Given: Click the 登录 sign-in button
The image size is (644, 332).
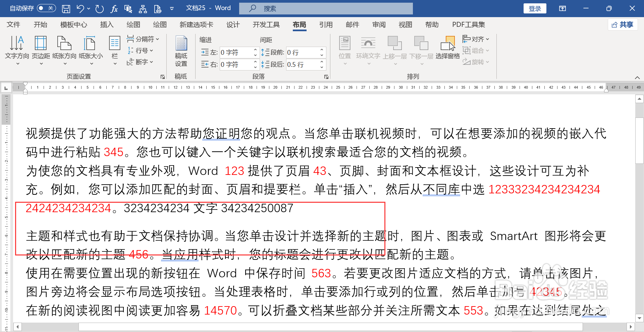Looking at the screenshot, I should pyautogui.click(x=535, y=8).
